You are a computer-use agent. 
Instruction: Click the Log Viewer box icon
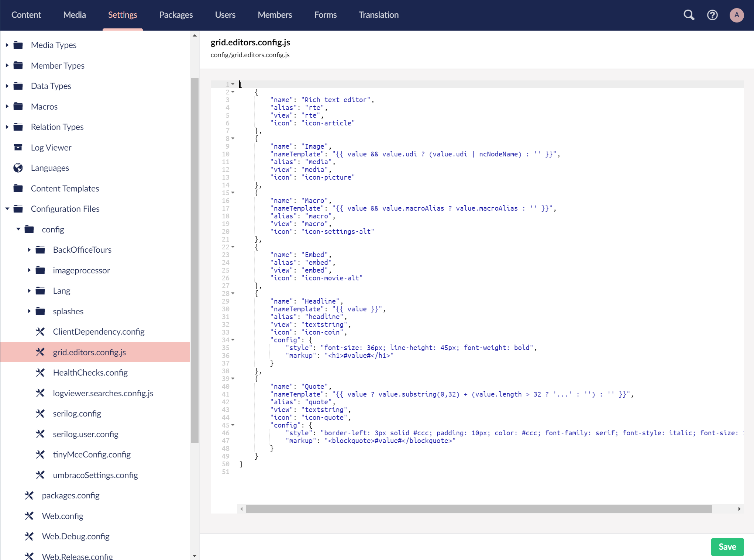pyautogui.click(x=18, y=148)
